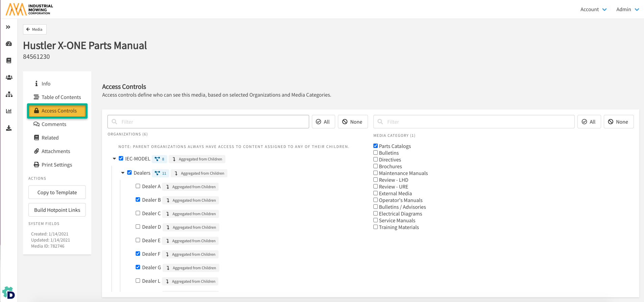Collapse the Dealers tree node
The image size is (644, 302).
pos(123,173)
